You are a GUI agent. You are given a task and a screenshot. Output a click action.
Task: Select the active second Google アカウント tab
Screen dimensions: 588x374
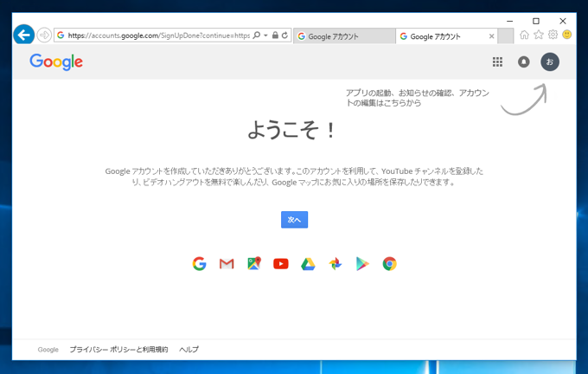pyautogui.click(x=446, y=36)
